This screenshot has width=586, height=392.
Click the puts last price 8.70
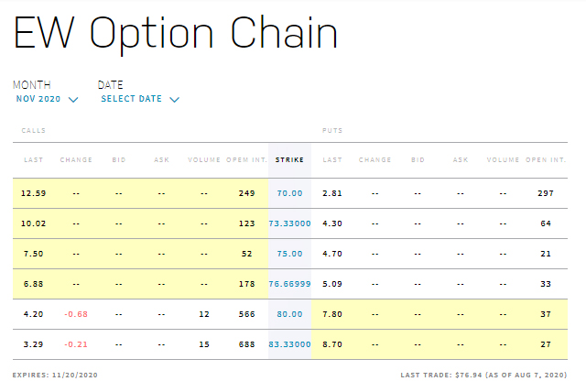point(332,344)
